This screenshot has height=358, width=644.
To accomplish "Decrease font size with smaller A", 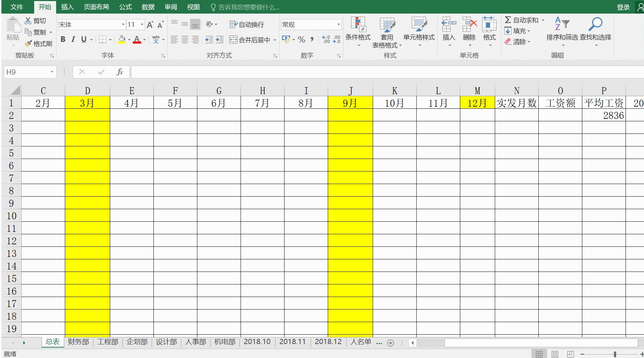I will [160, 25].
